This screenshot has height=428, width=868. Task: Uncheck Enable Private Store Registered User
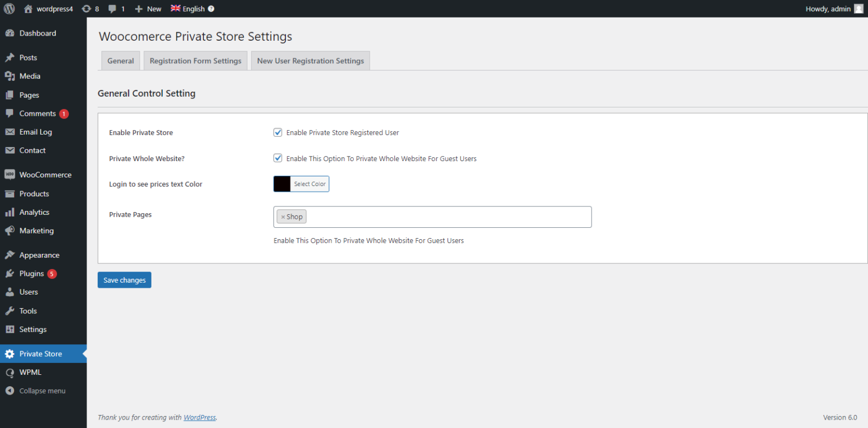(277, 132)
